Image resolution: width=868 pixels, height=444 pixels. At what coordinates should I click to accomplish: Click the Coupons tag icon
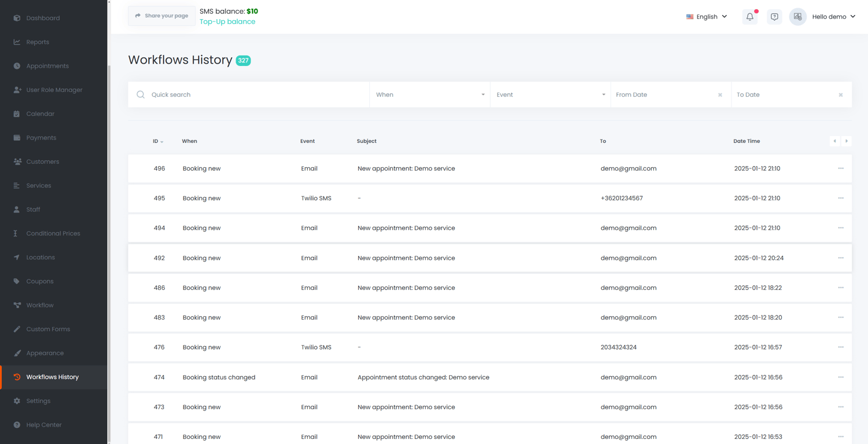point(17,281)
